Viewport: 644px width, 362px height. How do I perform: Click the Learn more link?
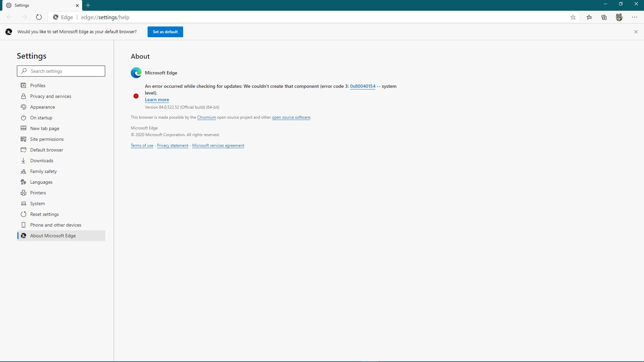157,100
